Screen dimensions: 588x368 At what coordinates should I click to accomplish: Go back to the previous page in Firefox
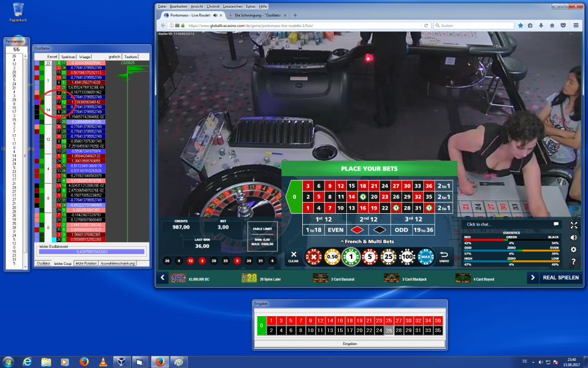tap(163, 25)
